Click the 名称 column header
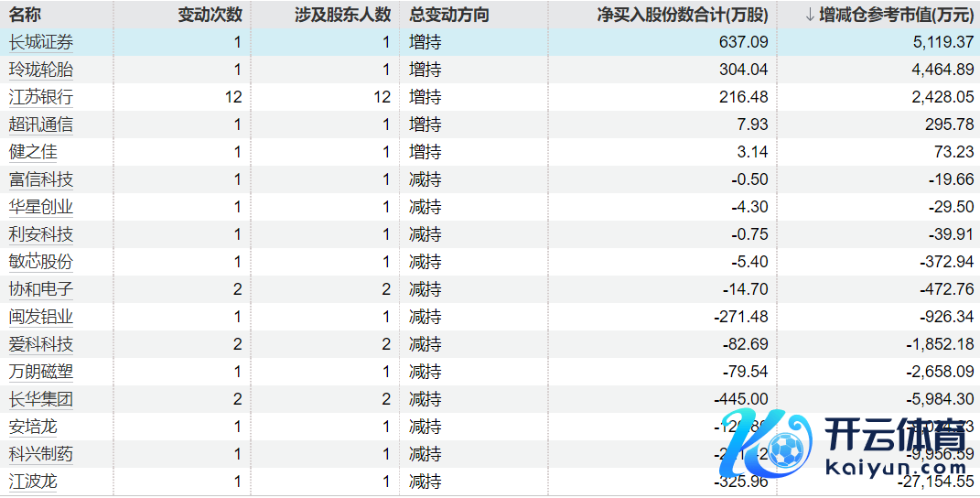Screen dimensions: 980x498 25,15
